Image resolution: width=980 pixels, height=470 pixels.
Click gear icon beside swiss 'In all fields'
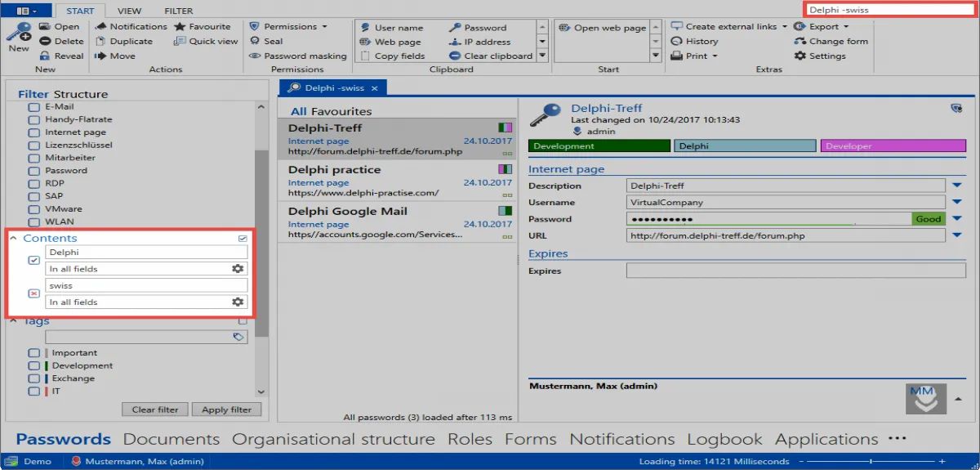[x=238, y=302]
